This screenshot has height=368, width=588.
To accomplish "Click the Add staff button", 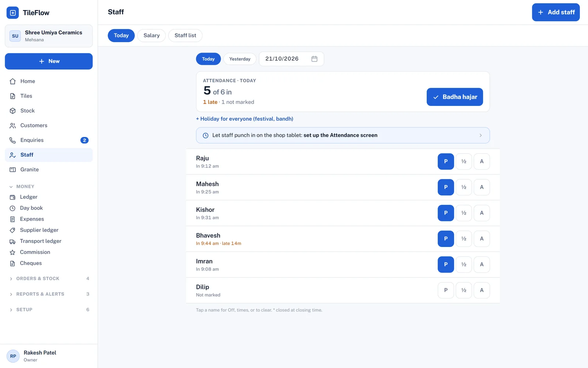I will [556, 12].
